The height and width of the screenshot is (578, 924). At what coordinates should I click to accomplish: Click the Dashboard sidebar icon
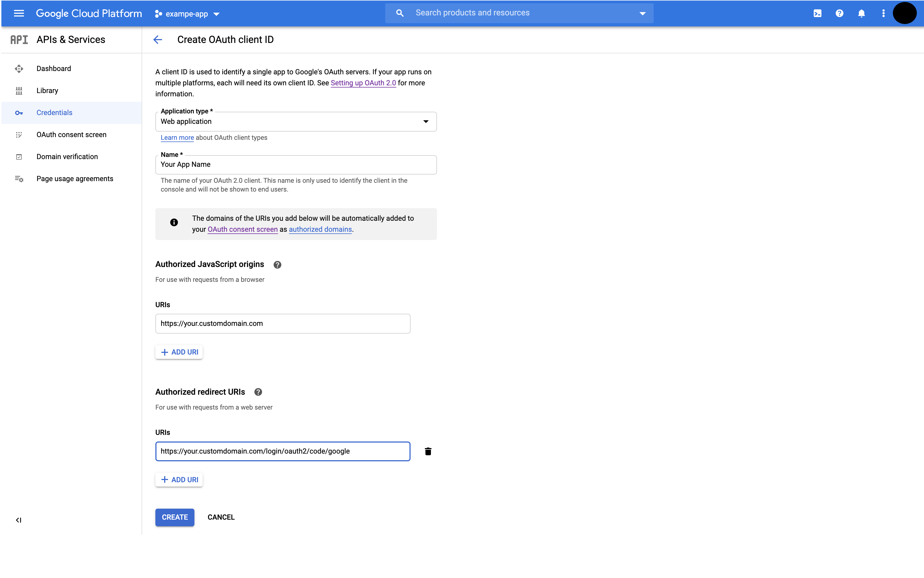click(x=19, y=69)
